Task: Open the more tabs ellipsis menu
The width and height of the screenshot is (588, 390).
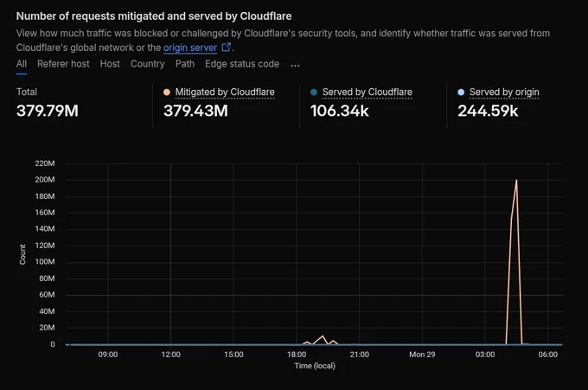Action: [295, 65]
